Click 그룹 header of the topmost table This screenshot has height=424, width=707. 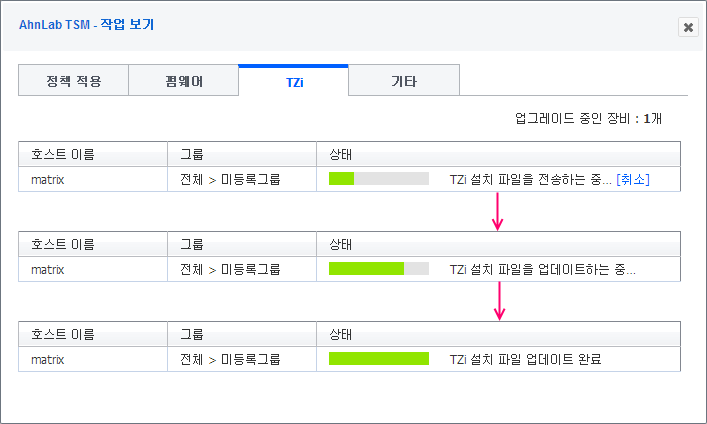192,154
